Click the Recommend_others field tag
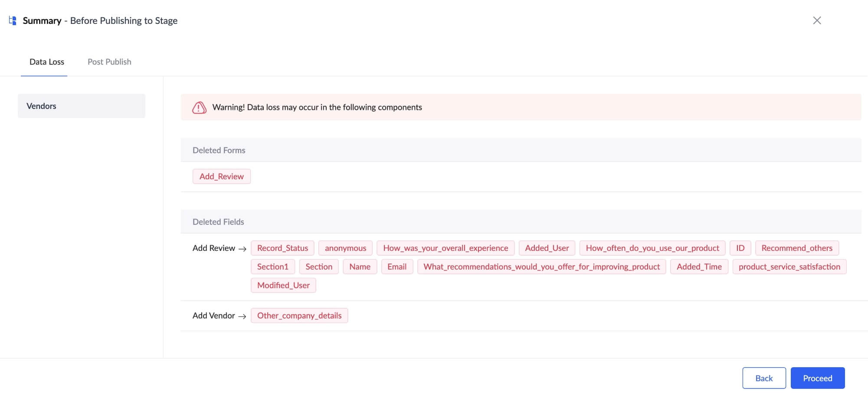The width and height of the screenshot is (868, 408). (x=796, y=248)
